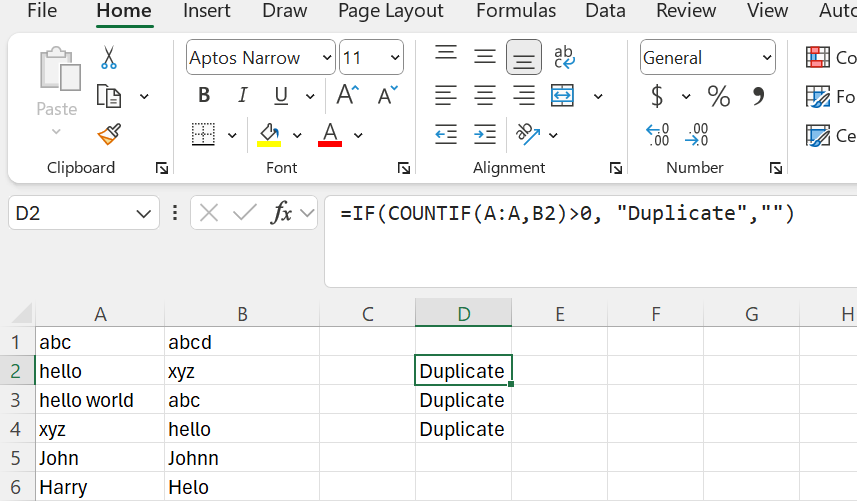Toggle Italic formatting
This screenshot has width=857, height=501.
coord(242,96)
